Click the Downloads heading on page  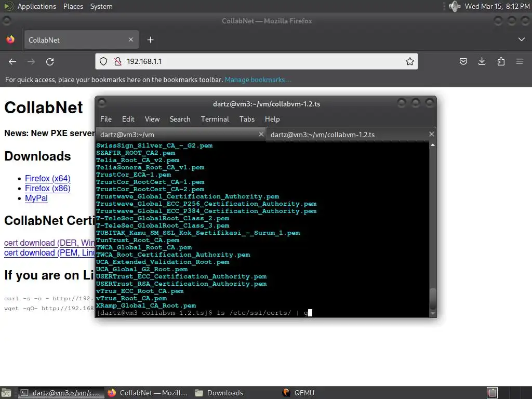[x=37, y=156]
